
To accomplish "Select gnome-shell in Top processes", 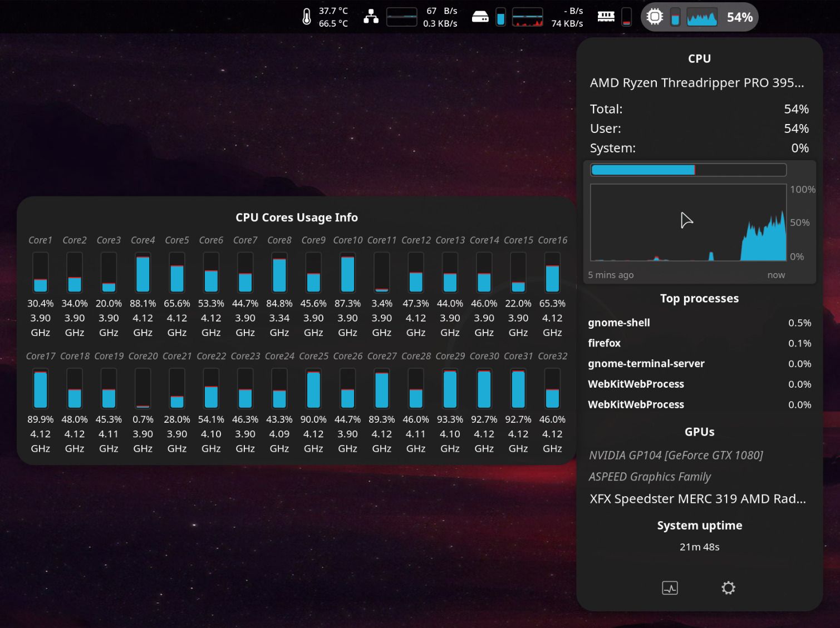I will tap(619, 323).
